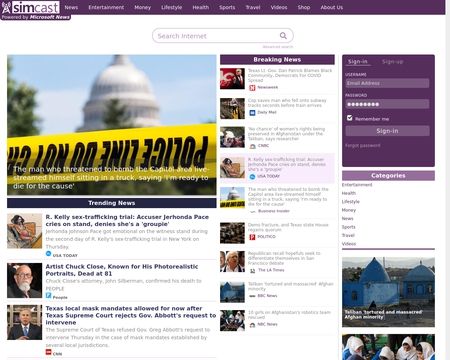Open the Advanced search link
Screen dimensions: 450x360
click(x=278, y=47)
